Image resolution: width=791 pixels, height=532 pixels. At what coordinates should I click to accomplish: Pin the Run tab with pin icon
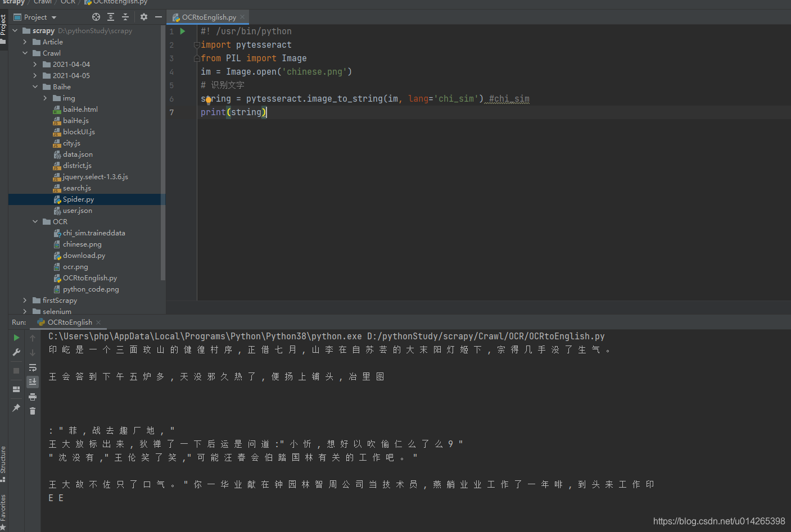16,408
